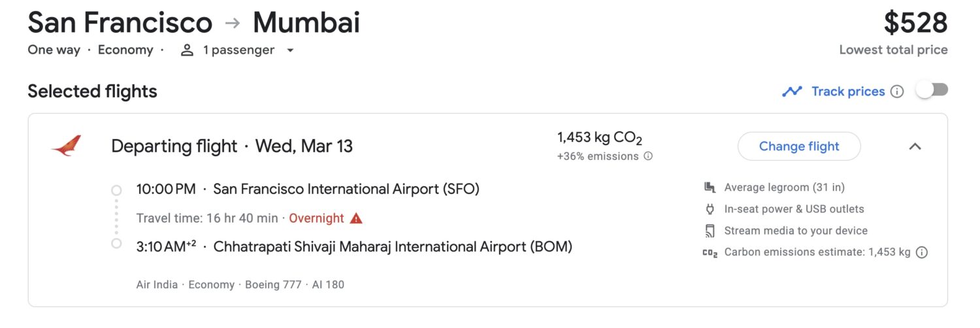Click the passenger person icon
The width and height of the screenshot is (980, 328).
pyautogui.click(x=188, y=50)
